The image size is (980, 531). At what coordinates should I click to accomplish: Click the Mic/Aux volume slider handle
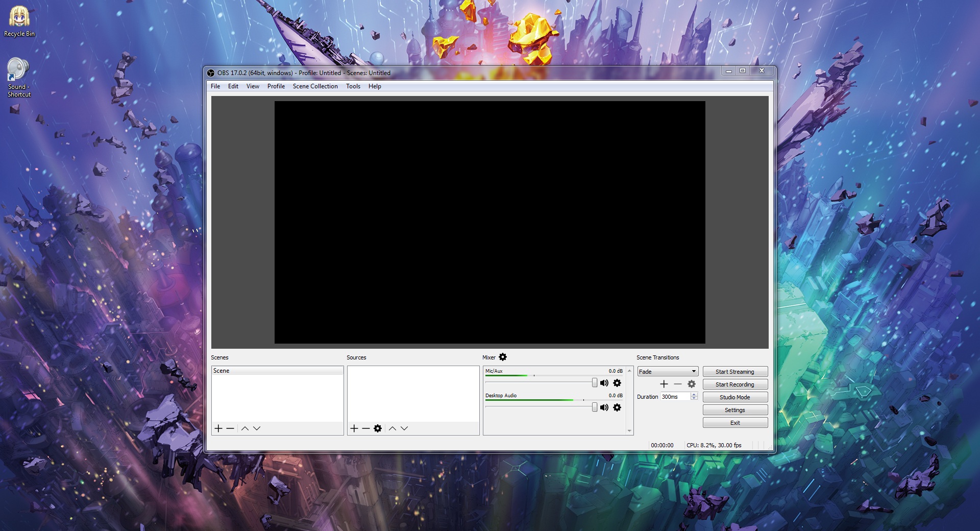(595, 383)
